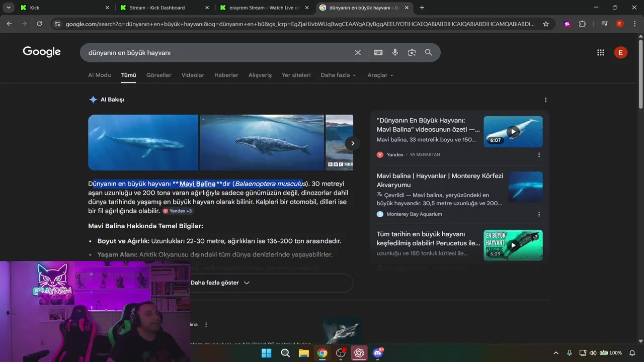This screenshot has height=362, width=644.
Task: Switch to the Görseller tab
Action: tap(159, 75)
